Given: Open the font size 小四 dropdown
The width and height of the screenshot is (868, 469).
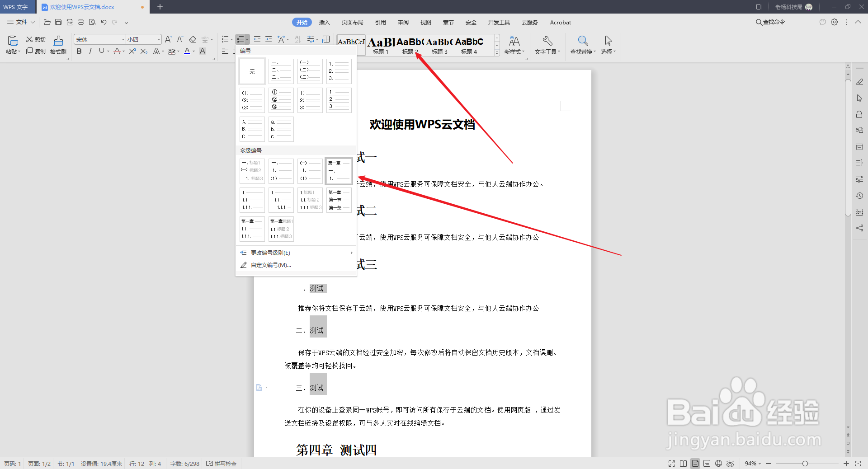Looking at the screenshot, I should pyautogui.click(x=159, y=40).
